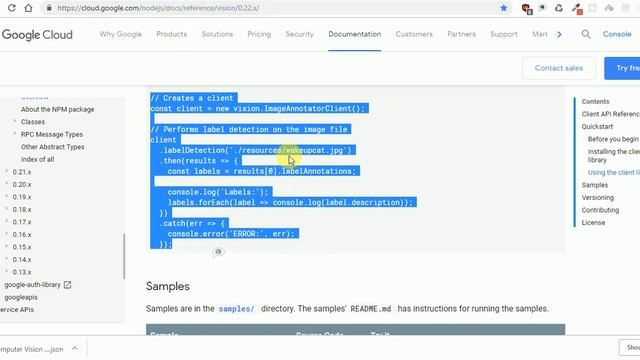Open external link icon beside google-auth-library
Viewport: 640px width, 360px height.
click(x=67, y=285)
